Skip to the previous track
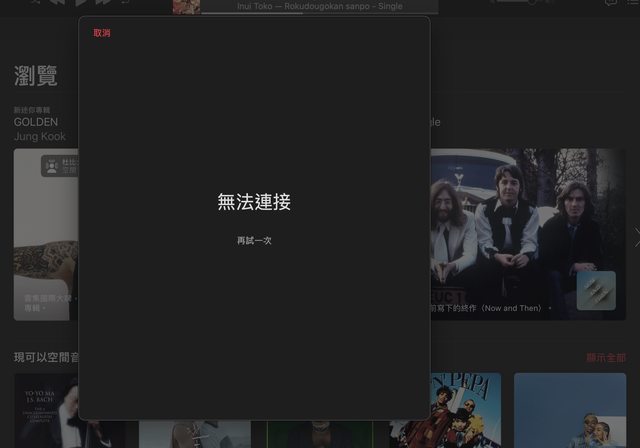Viewport: 640px width, 448px height. pos(57,3)
